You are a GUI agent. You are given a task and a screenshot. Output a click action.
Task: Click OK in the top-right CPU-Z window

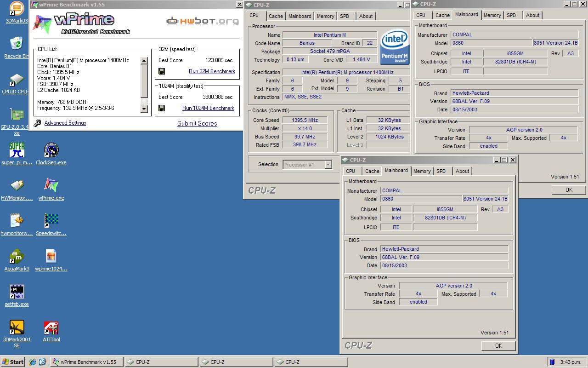pos(569,190)
